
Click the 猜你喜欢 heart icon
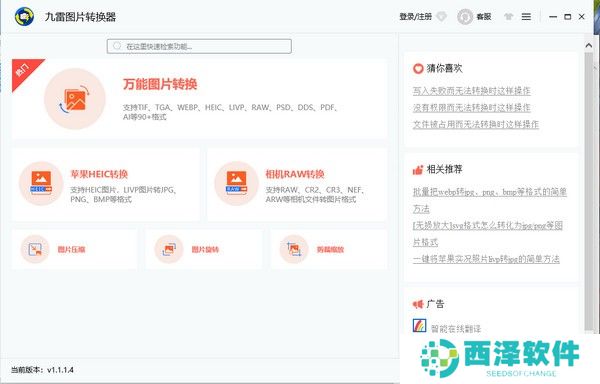tap(417, 68)
